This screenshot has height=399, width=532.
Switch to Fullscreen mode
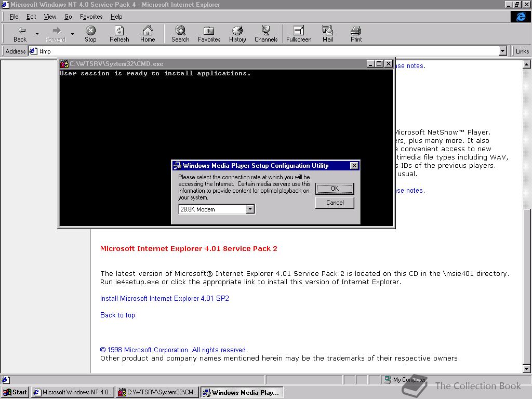pos(299,34)
